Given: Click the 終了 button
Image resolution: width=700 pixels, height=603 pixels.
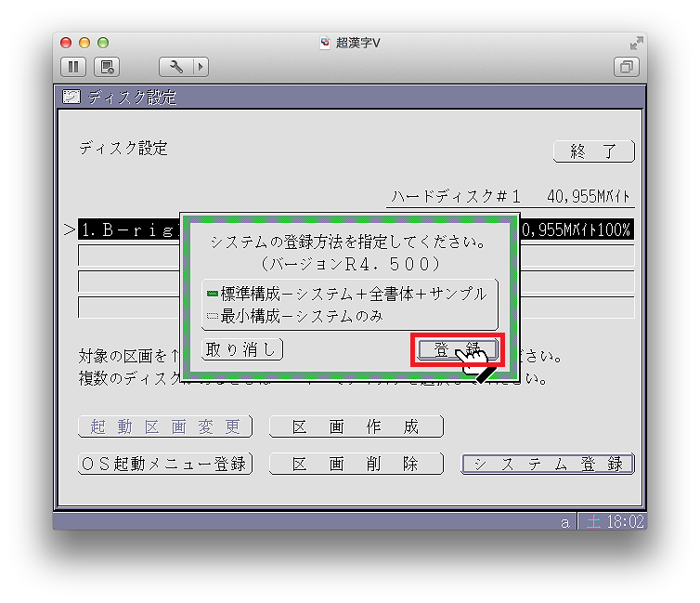Looking at the screenshot, I should point(593,151).
